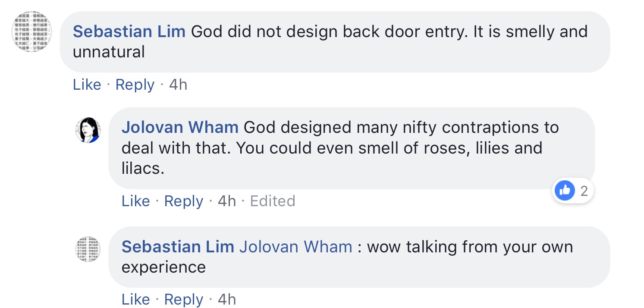Like the 'talking from your own experience' reply

point(135,299)
